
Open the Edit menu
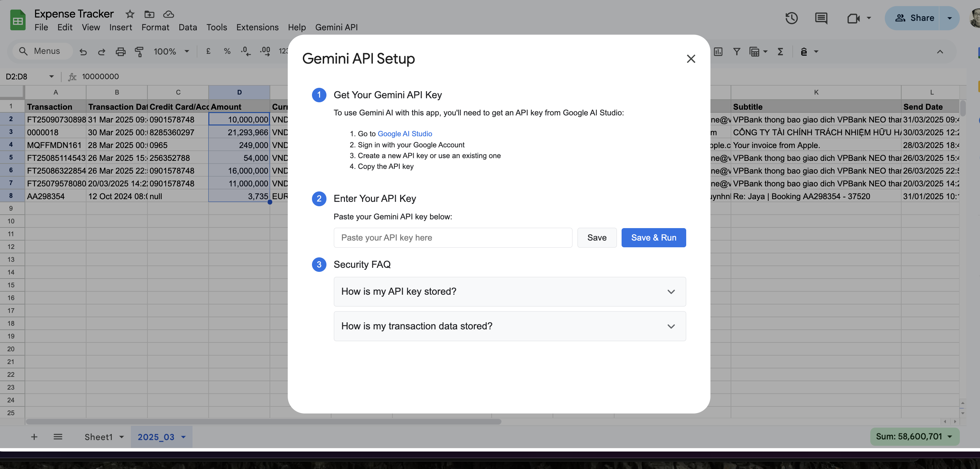click(x=65, y=27)
